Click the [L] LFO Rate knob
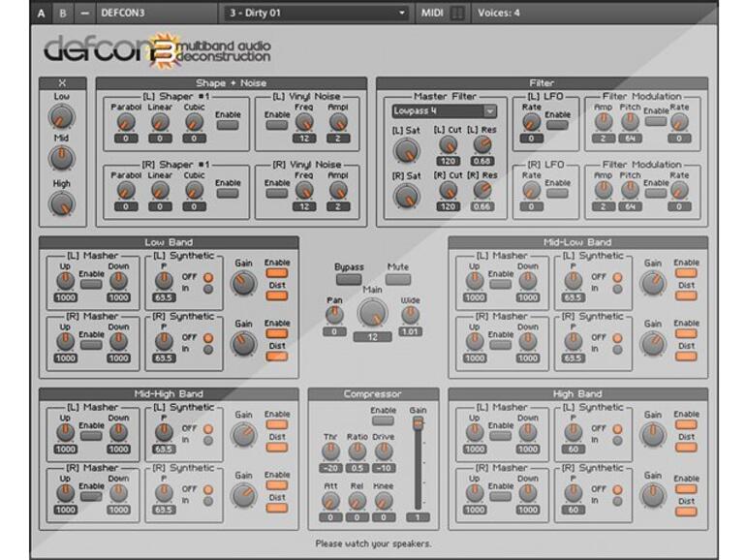 pyautogui.click(x=531, y=122)
